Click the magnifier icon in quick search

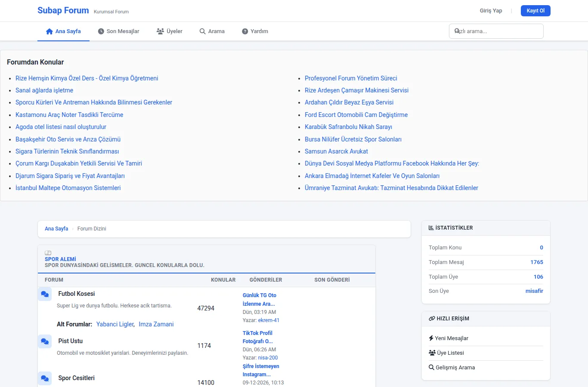(457, 31)
